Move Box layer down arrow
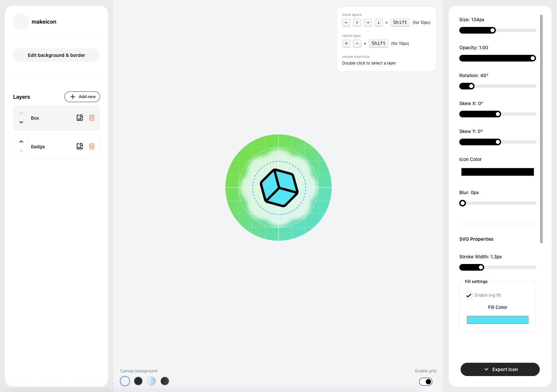 pos(21,122)
